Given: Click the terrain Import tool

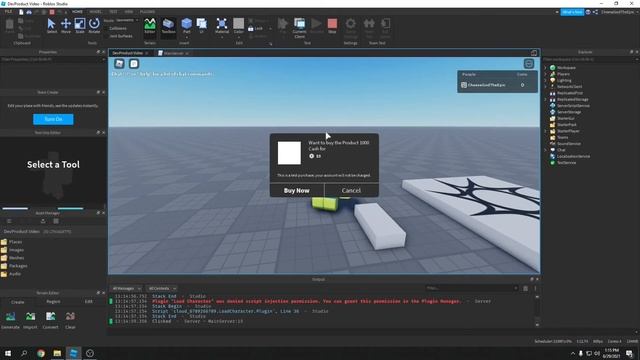Looking at the screenshot, I should (x=30, y=320).
